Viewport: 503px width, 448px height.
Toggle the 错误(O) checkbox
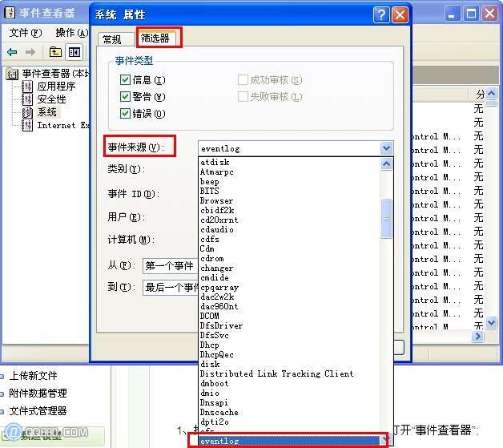tap(125, 113)
